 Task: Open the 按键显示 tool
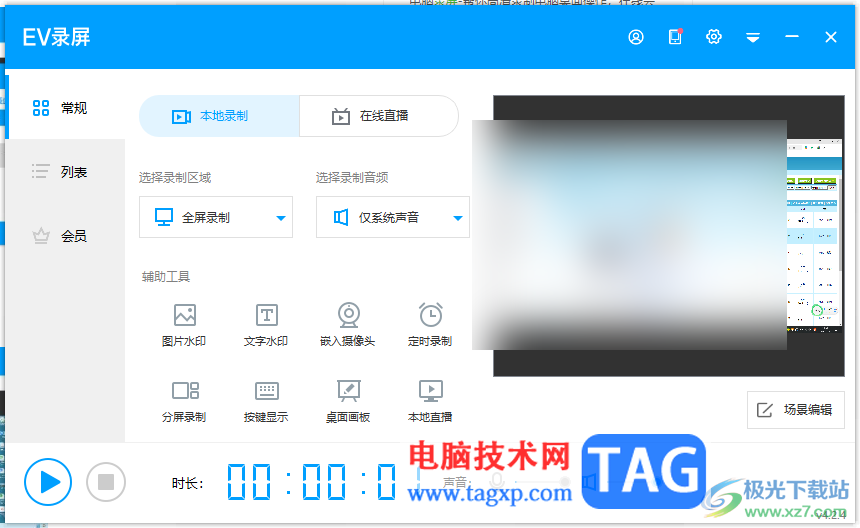(x=266, y=401)
